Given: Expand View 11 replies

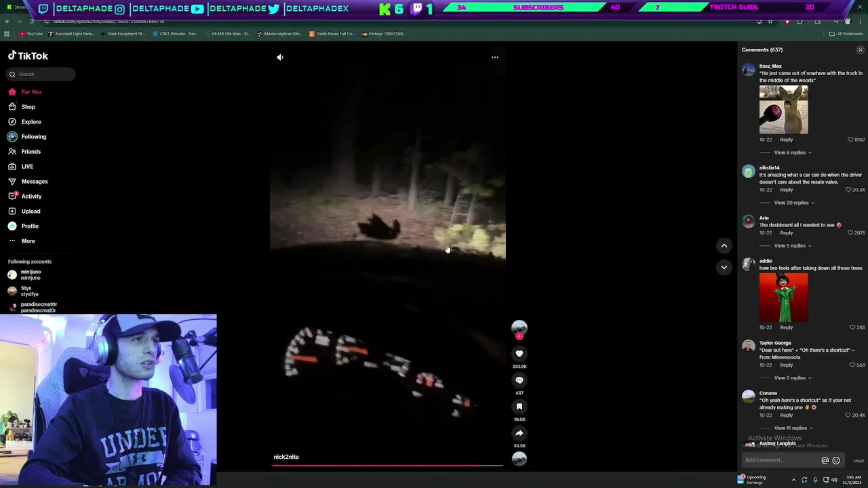Looking at the screenshot, I should (793, 428).
